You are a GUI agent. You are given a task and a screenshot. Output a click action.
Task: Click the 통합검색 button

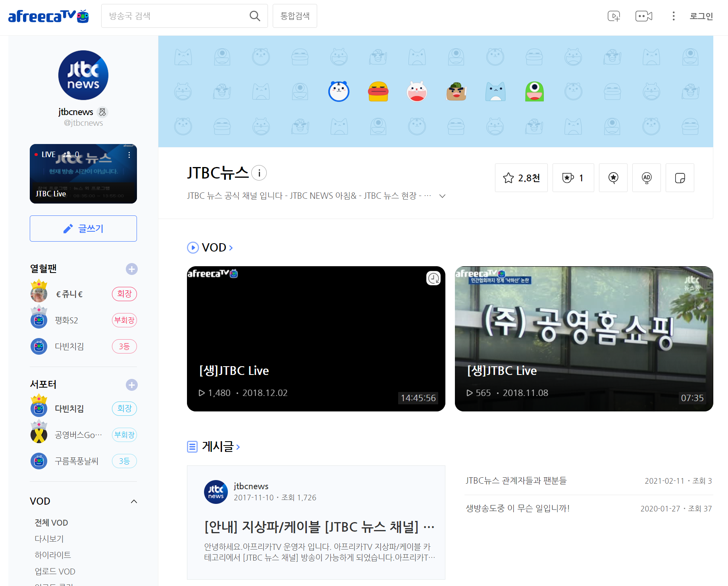(x=295, y=16)
